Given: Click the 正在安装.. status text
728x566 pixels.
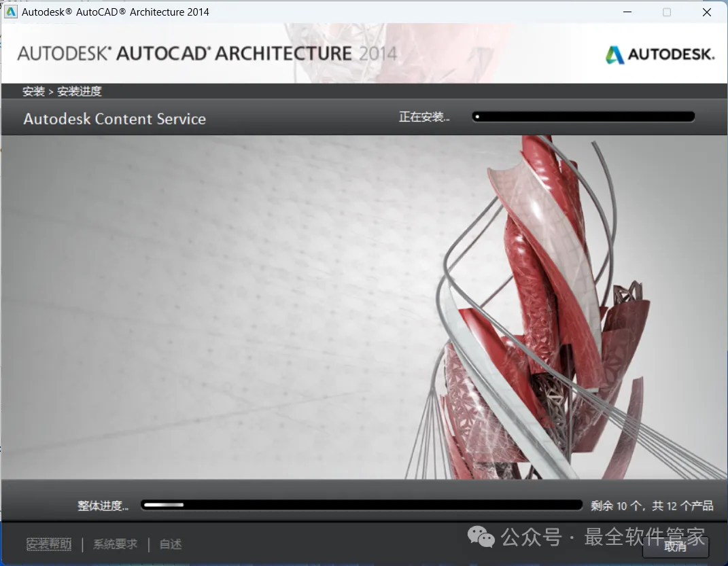Looking at the screenshot, I should pyautogui.click(x=424, y=116).
